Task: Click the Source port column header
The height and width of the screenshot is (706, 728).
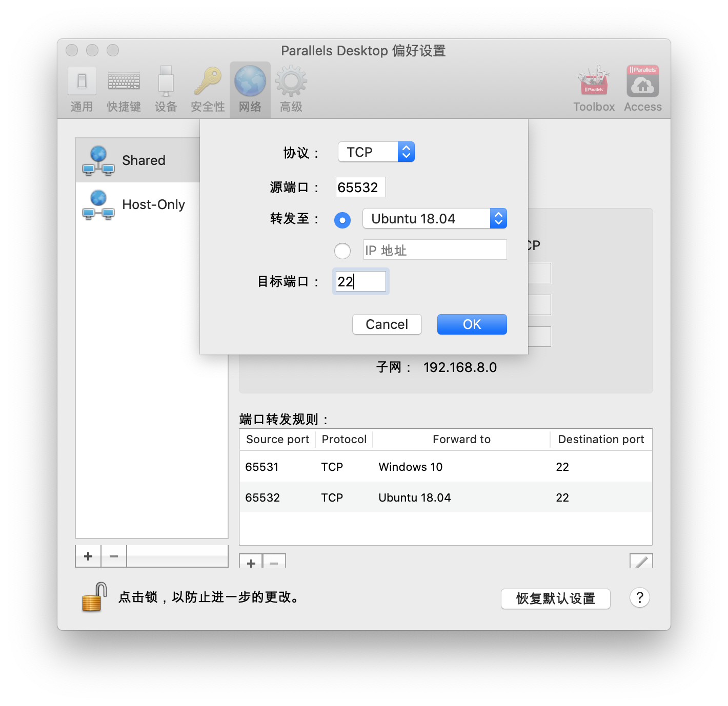Action: click(277, 440)
